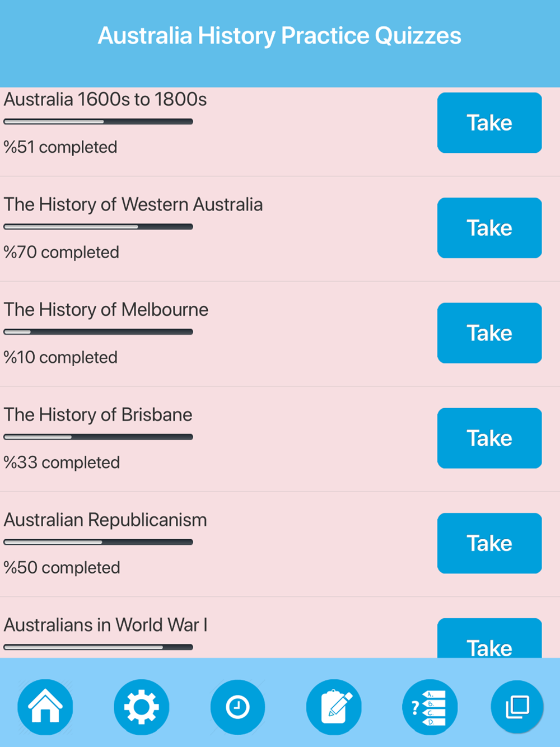Open the Settings gear icon
Image resolution: width=560 pixels, height=747 pixels.
tap(141, 707)
